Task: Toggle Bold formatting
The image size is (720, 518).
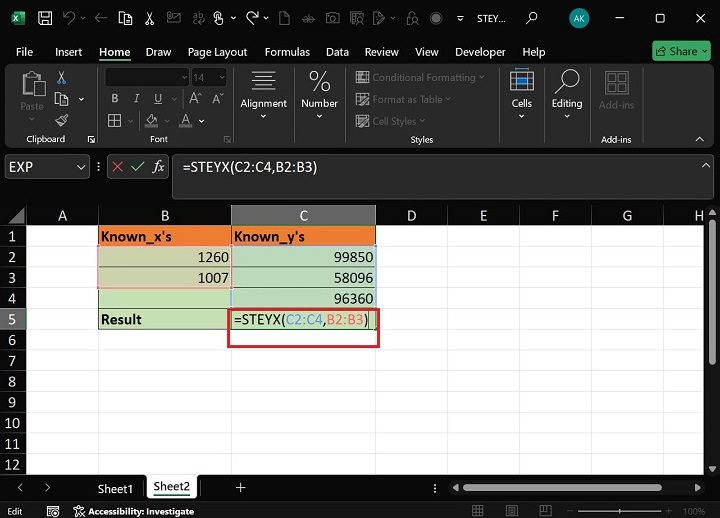Action: 115,98
